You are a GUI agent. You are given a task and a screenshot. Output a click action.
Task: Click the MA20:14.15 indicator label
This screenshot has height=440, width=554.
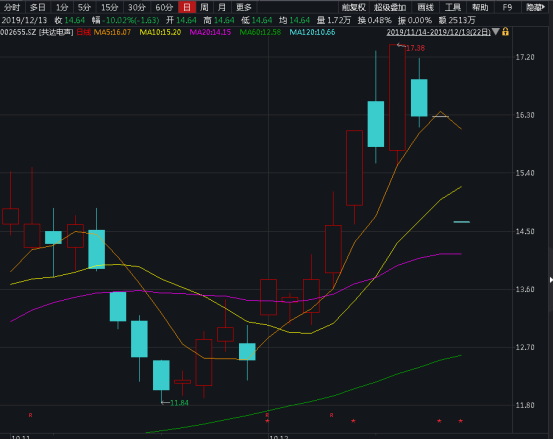[x=210, y=33]
